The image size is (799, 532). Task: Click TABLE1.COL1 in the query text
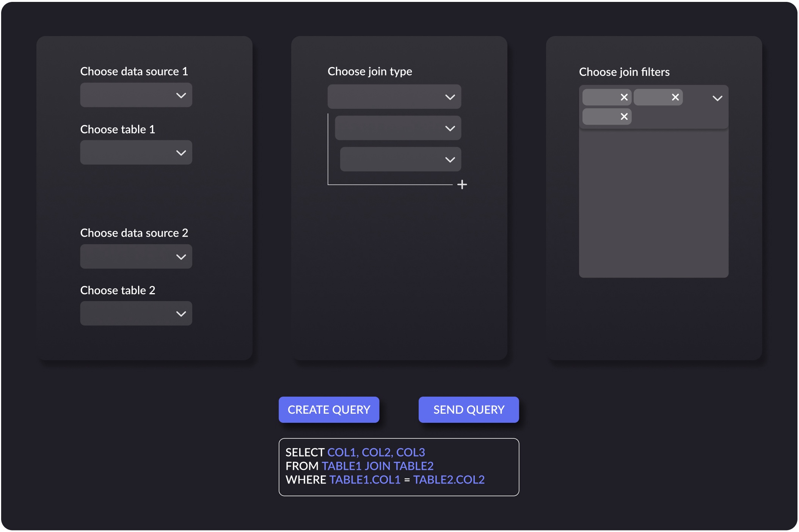pyautogui.click(x=365, y=480)
